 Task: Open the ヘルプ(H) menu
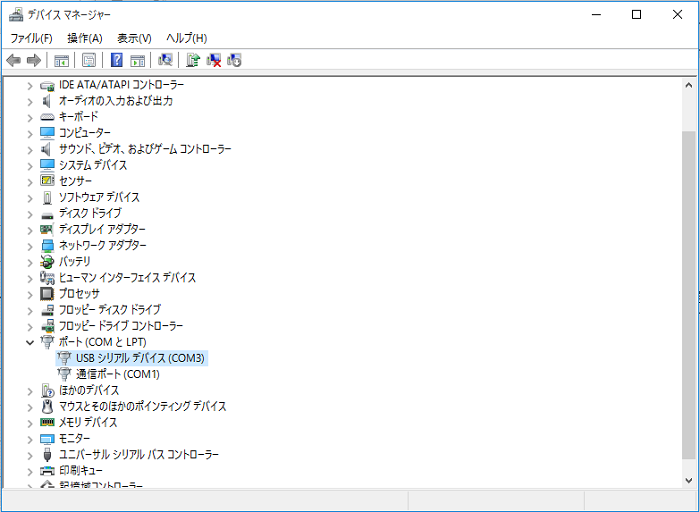(x=186, y=38)
